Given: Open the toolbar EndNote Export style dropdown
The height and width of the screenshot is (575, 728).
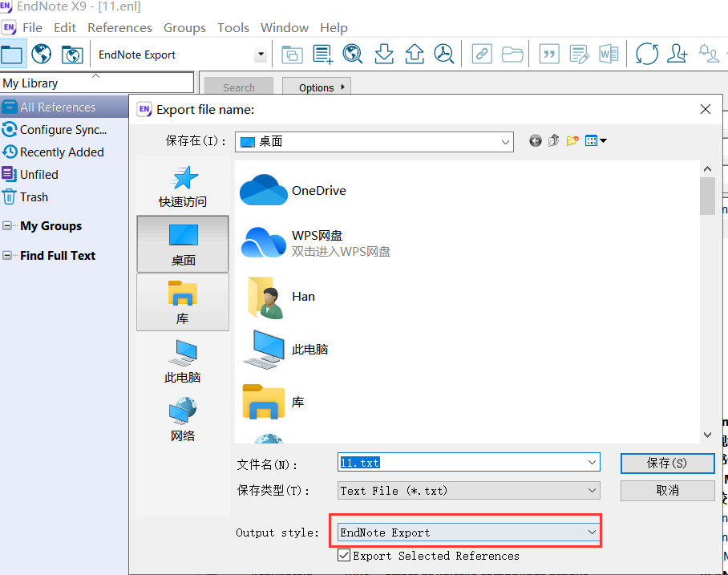Looking at the screenshot, I should 261,55.
